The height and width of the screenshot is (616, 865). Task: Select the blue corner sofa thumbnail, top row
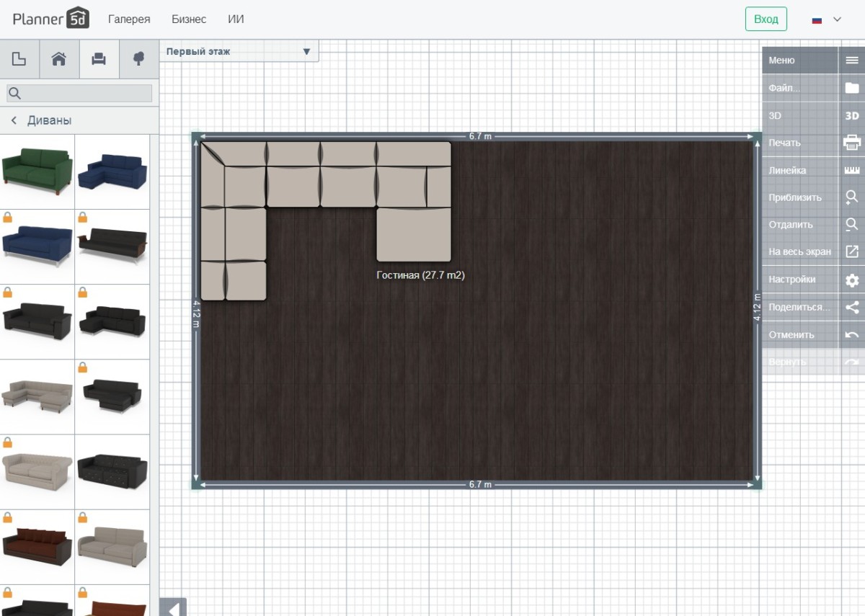(x=112, y=171)
